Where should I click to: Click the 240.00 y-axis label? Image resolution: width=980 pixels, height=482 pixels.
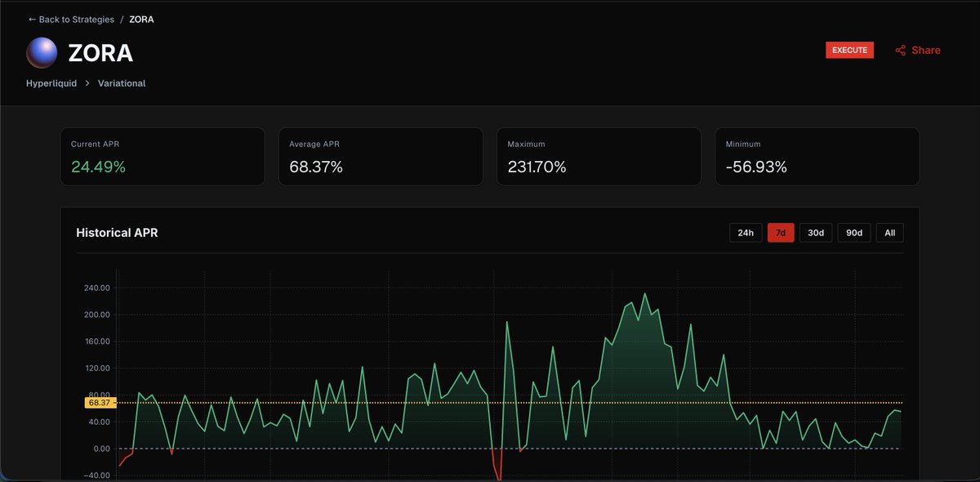96,288
